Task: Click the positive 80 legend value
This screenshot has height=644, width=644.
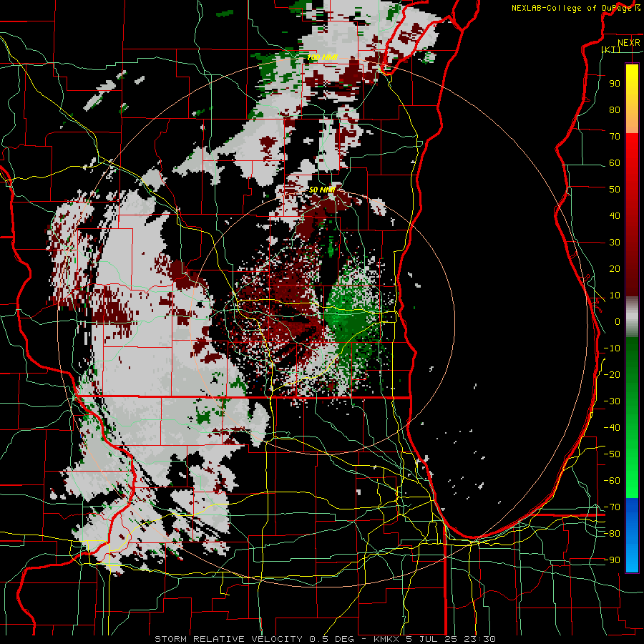Action: (615, 110)
